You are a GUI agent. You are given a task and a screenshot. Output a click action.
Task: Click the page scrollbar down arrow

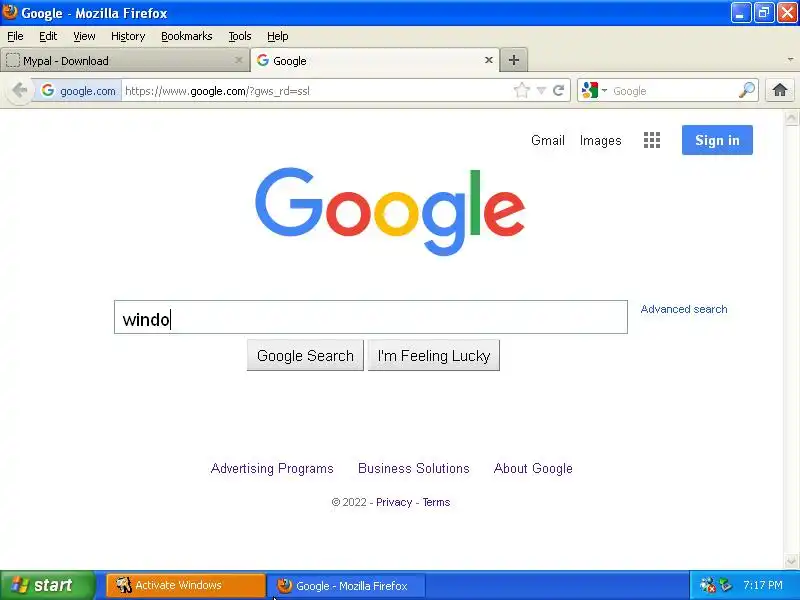tap(791, 561)
